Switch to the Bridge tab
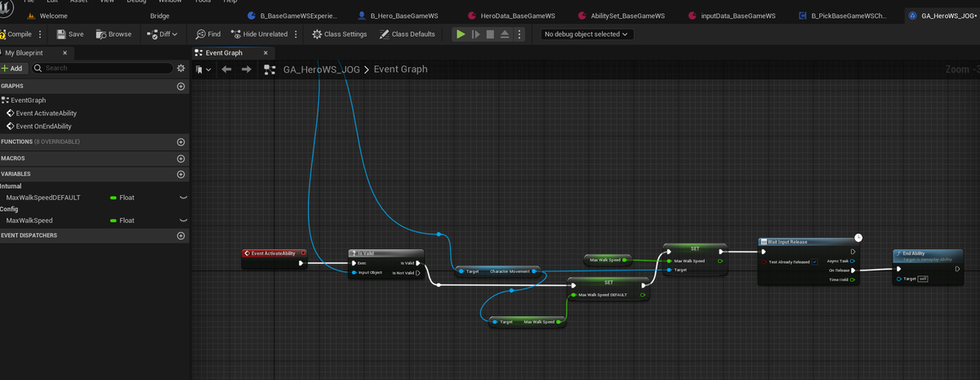Image resolution: width=980 pixels, height=380 pixels. (x=160, y=16)
